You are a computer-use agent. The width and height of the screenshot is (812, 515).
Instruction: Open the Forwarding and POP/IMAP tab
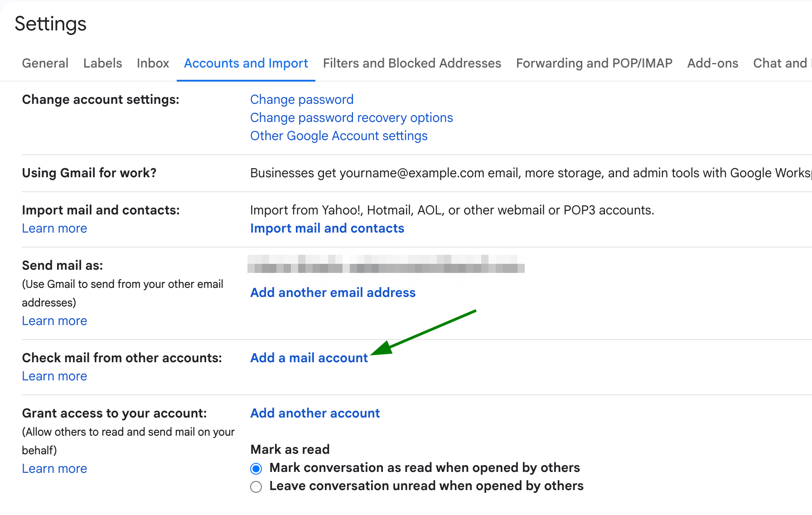click(x=594, y=63)
